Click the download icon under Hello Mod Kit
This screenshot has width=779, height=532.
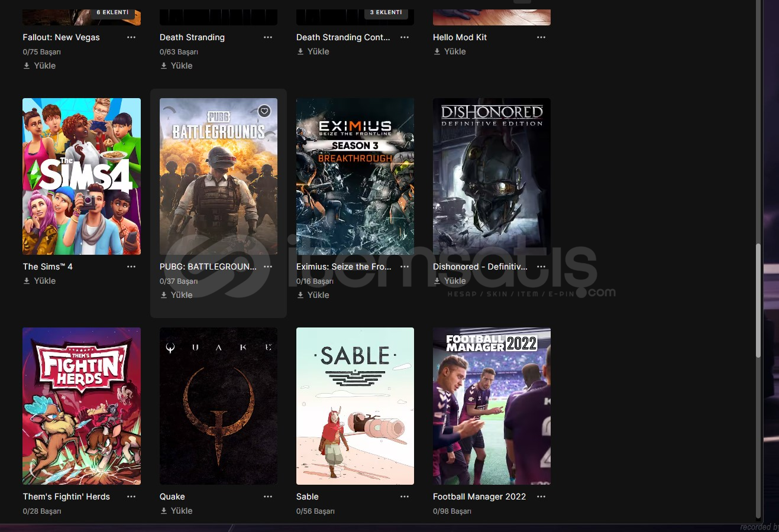pyautogui.click(x=437, y=51)
